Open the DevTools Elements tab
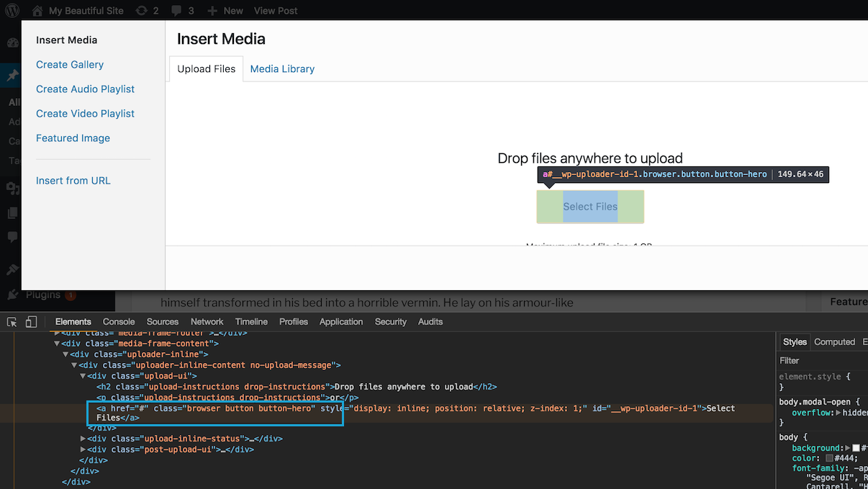868x489 pixels. click(x=73, y=322)
